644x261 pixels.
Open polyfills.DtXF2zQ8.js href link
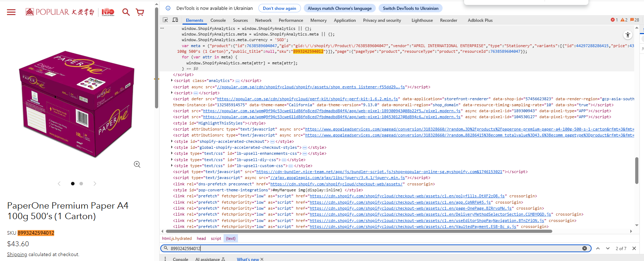407,196
